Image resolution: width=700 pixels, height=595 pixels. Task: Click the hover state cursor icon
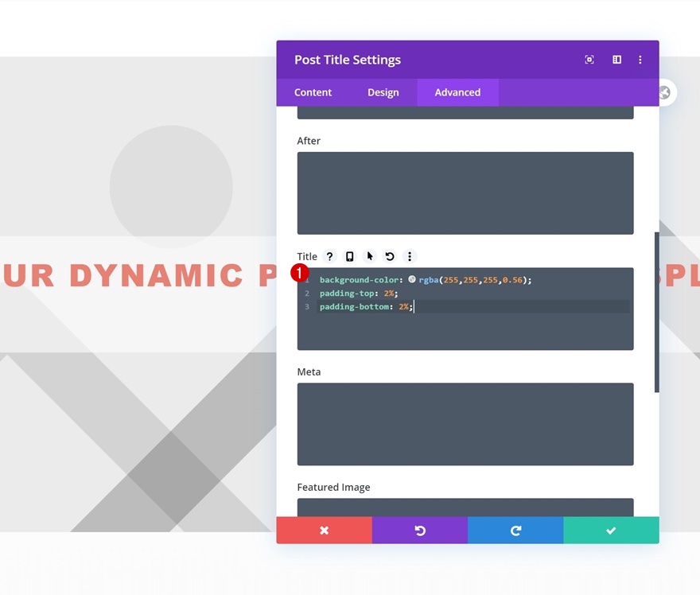[x=370, y=256]
